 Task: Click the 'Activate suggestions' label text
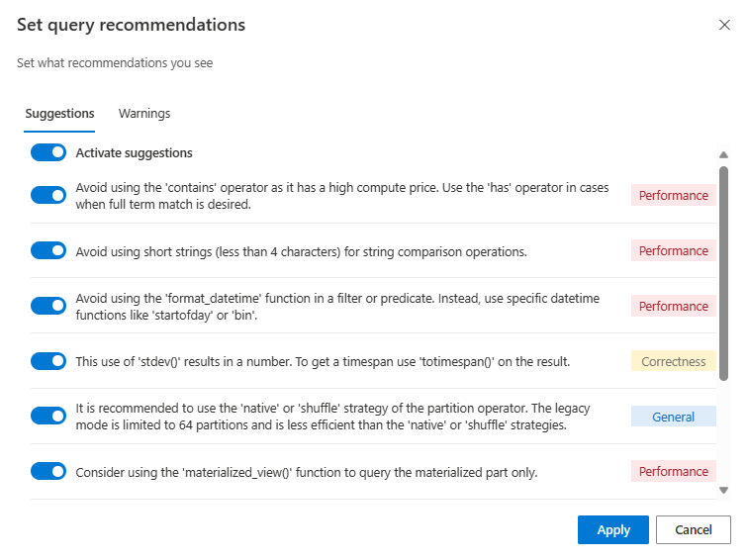(x=134, y=153)
